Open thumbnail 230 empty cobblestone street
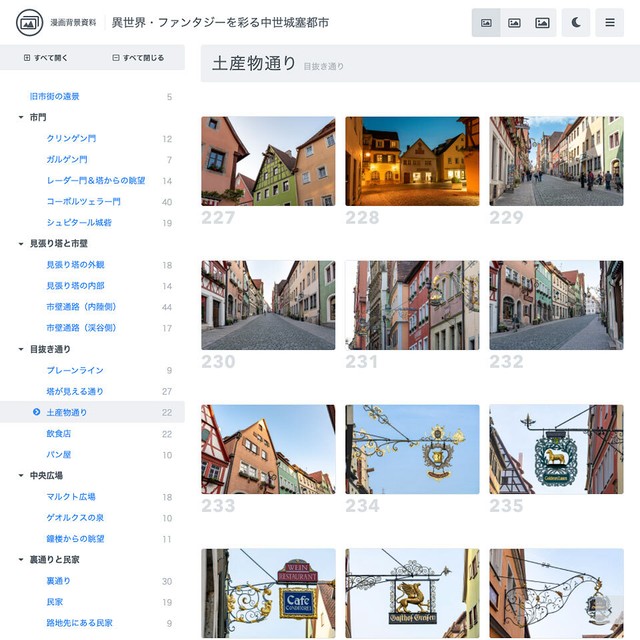The image size is (640, 640). click(268, 305)
